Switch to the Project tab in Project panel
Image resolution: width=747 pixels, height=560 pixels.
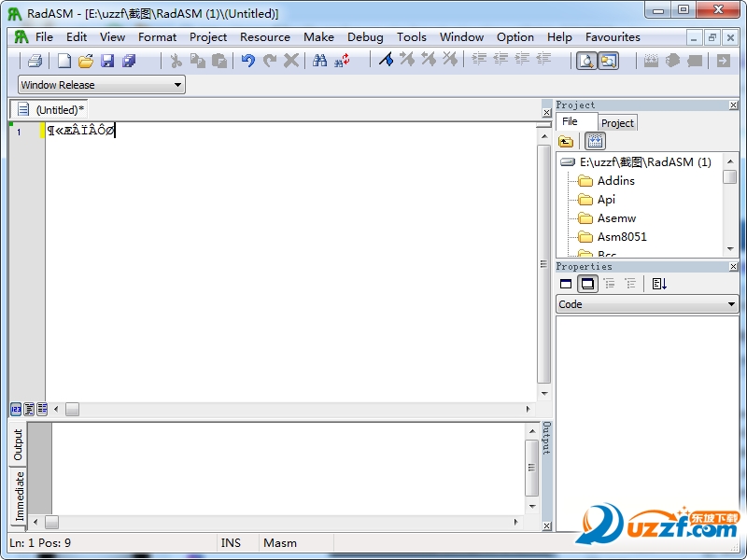617,123
